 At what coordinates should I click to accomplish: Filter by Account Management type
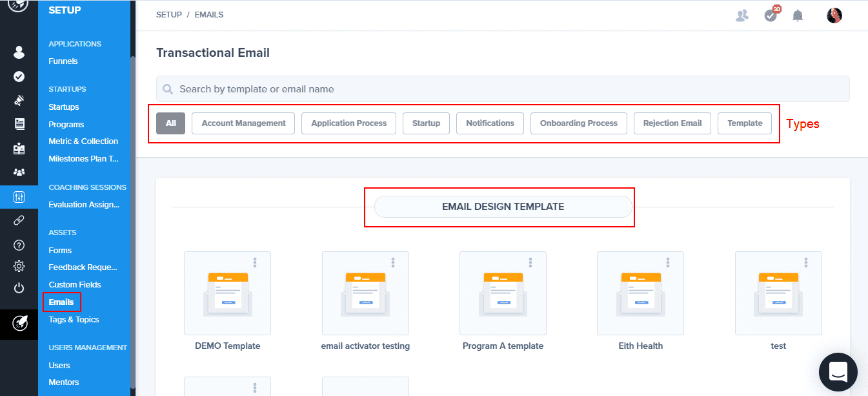tap(243, 123)
